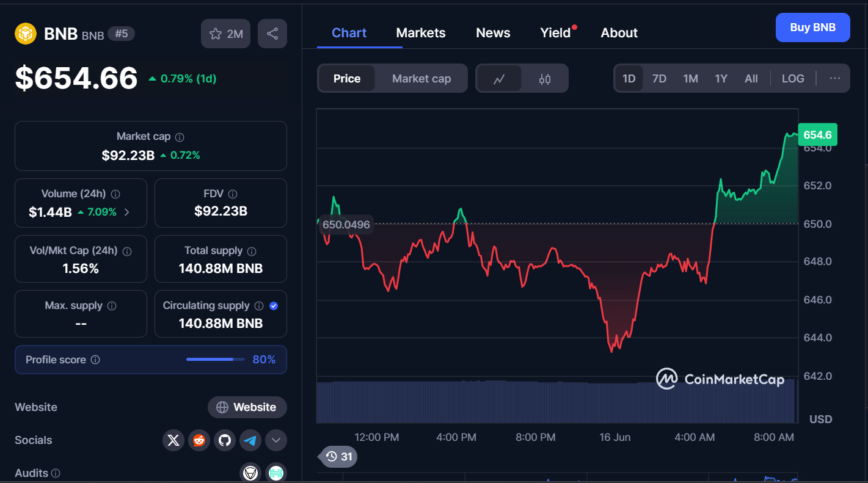The height and width of the screenshot is (483, 868).
Task: Open the GitHub social link
Action: pyautogui.click(x=225, y=440)
